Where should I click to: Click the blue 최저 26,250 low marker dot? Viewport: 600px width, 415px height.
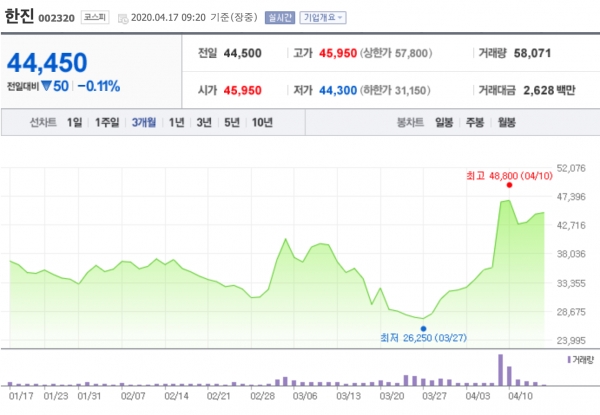click(423, 329)
